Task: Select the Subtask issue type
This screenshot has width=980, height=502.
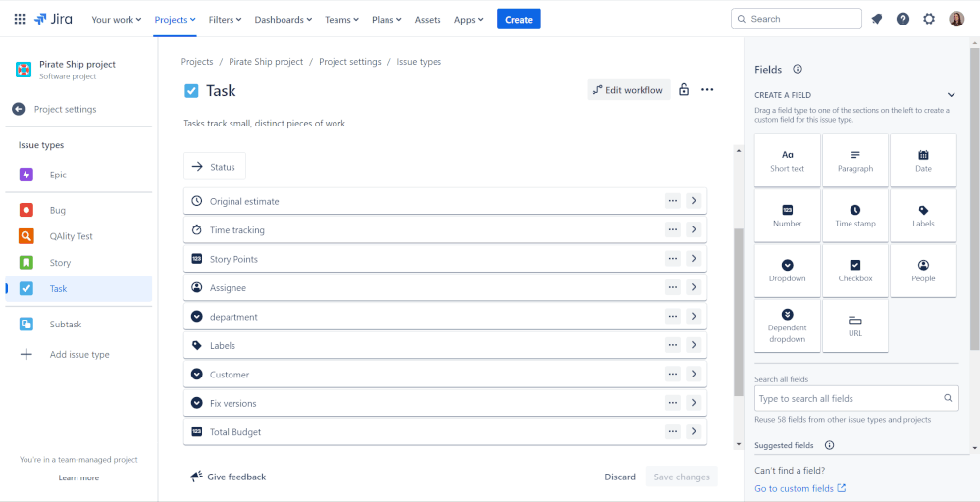Action: point(78,325)
